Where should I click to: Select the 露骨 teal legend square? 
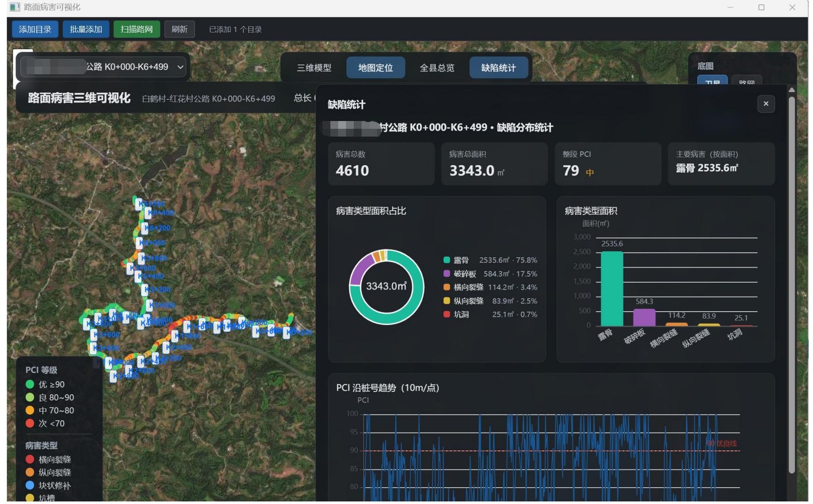click(x=447, y=260)
